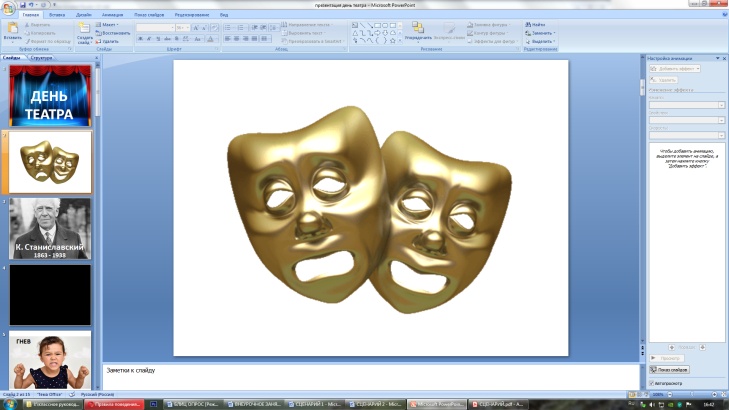Click the Save icon in quick access toolbar
729x410 pixels.
[x=23, y=5]
